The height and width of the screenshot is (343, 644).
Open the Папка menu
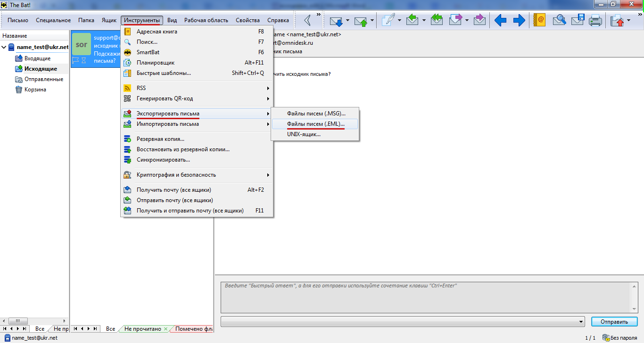tap(86, 20)
